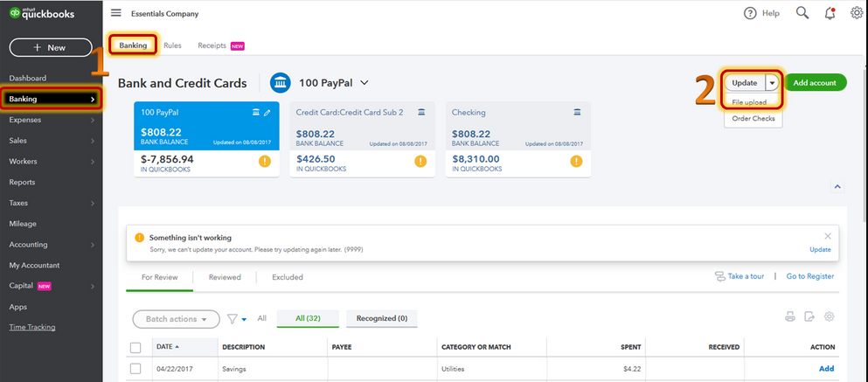
Task: Expand the Accounting sidebar submenu
Action: 93,245
